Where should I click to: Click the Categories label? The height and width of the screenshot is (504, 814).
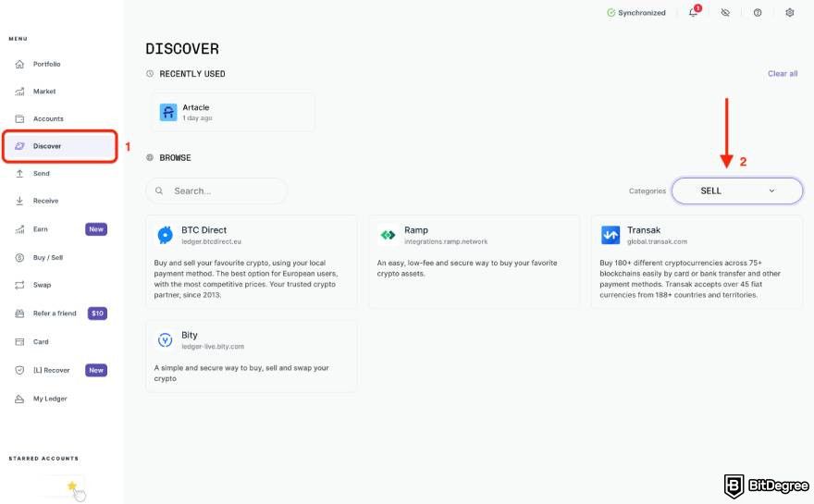[x=647, y=191]
